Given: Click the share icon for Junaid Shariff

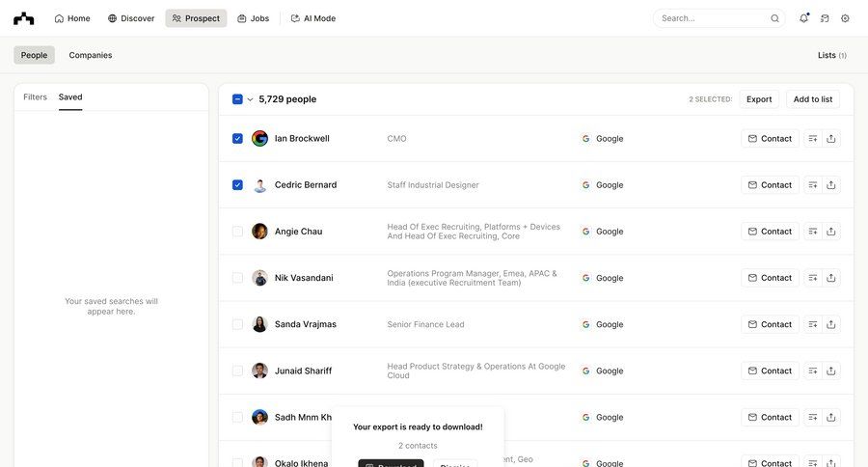Looking at the screenshot, I should pyautogui.click(x=831, y=371).
